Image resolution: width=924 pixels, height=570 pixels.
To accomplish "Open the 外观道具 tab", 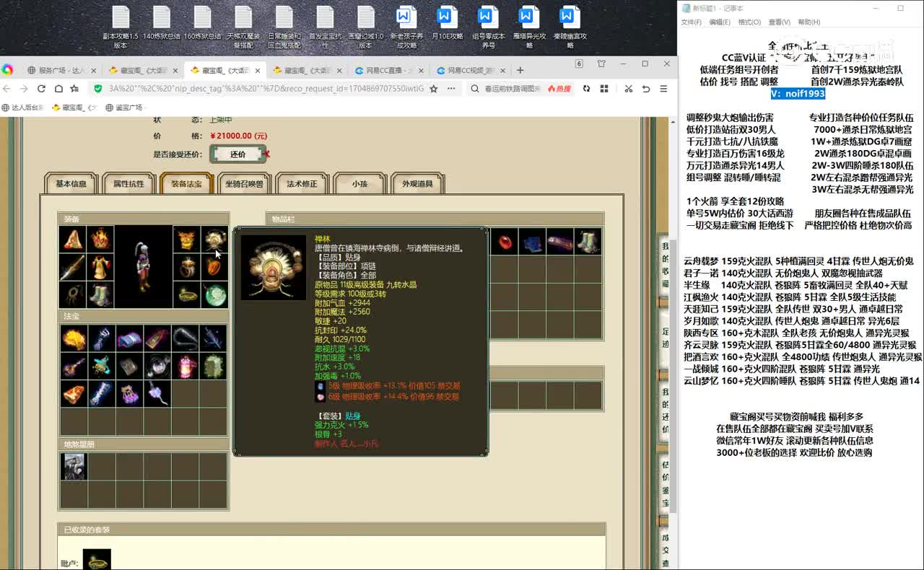I will pos(417,184).
